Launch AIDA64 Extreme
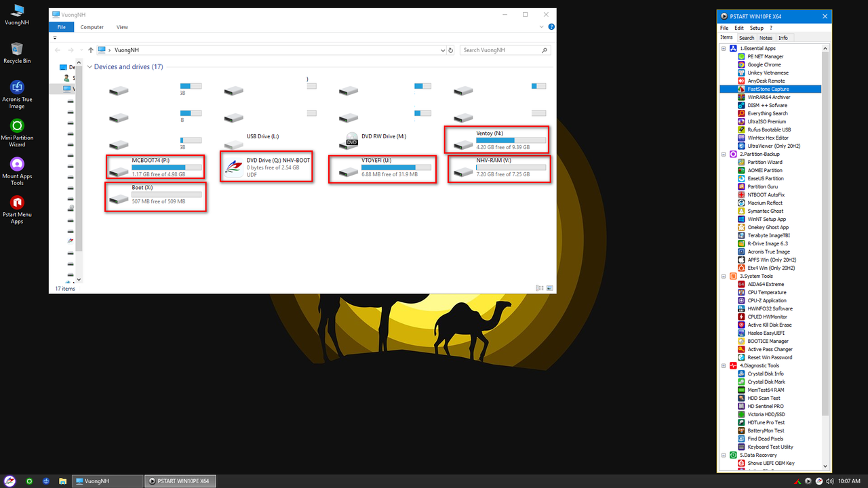The height and width of the screenshot is (488, 868). 766,284
